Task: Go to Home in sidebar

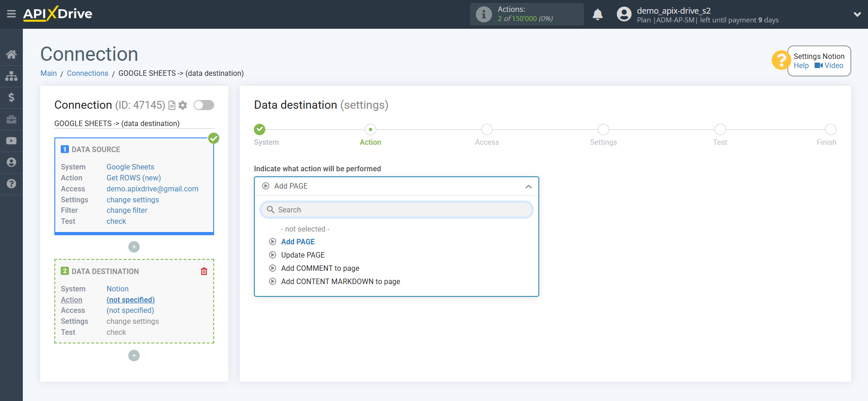Action: (11, 55)
